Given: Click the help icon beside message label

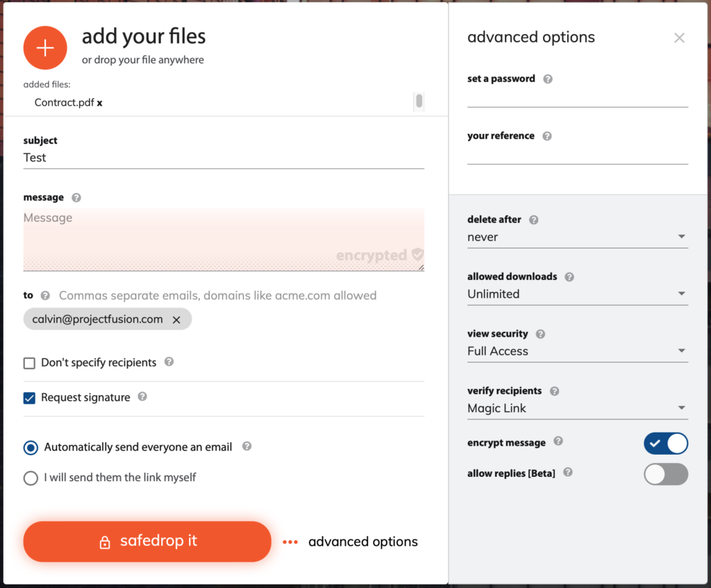Looking at the screenshot, I should 76,198.
